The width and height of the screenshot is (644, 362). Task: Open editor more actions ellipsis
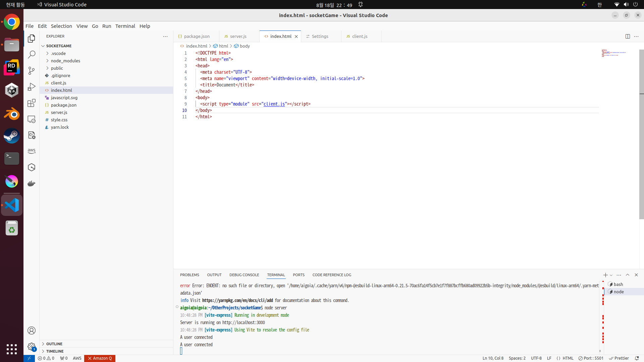(636, 36)
